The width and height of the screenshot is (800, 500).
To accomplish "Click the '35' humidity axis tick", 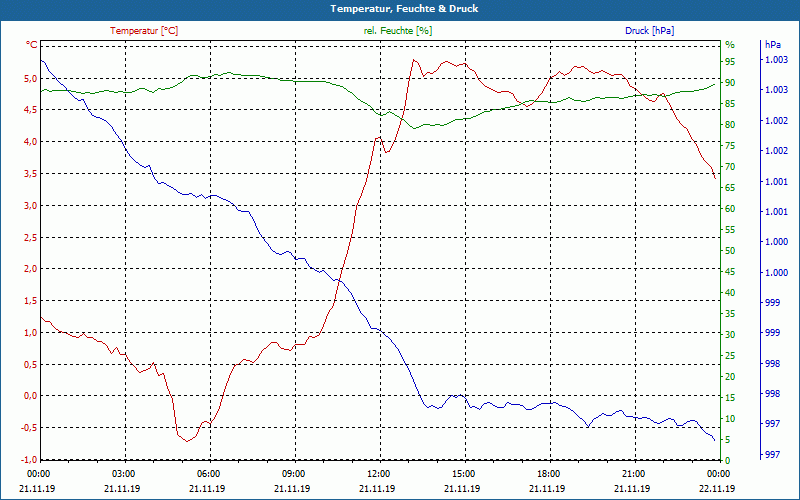I will point(730,314).
